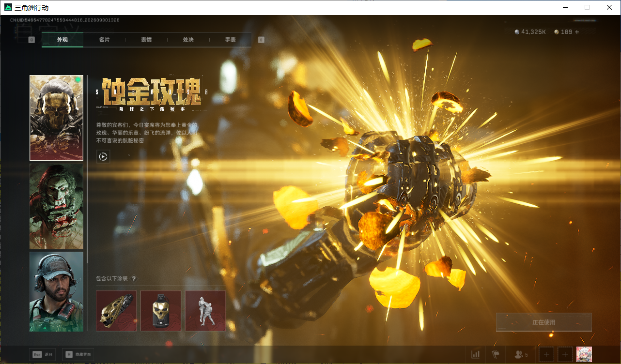Image resolution: width=621 pixels, height=364 pixels.
Task: Click the plus next to 189 currency
Action: coord(576,32)
